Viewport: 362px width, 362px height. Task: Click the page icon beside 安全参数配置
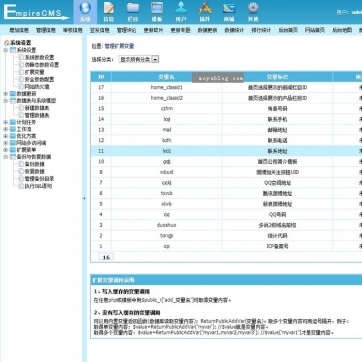pyautogui.click(x=21, y=79)
